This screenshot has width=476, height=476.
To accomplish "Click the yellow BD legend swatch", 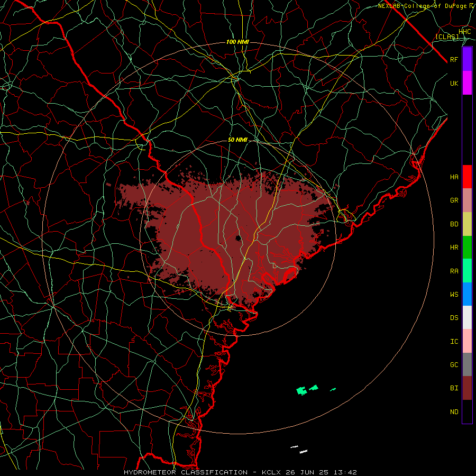I will (x=467, y=224).
